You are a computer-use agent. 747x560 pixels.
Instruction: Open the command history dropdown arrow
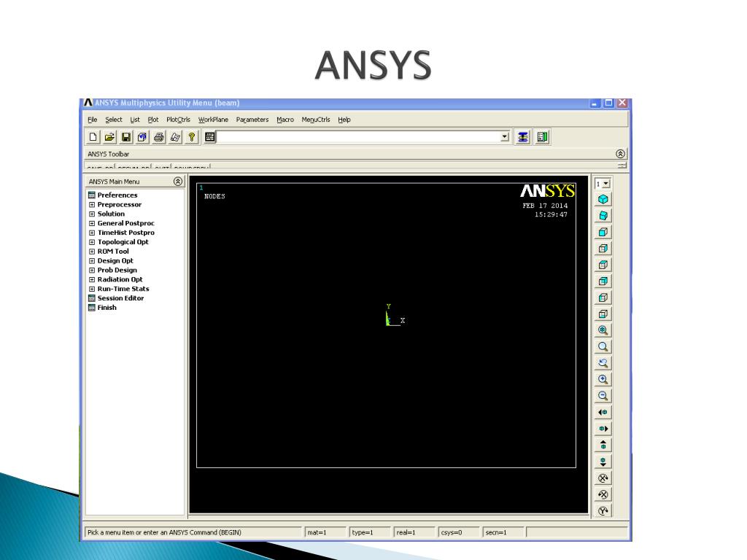505,137
